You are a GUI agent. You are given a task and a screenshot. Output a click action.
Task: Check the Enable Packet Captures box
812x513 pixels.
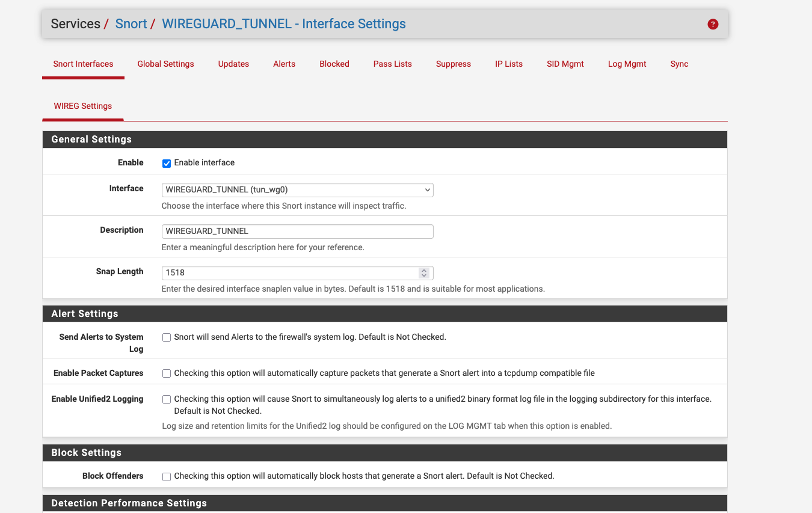(x=167, y=373)
